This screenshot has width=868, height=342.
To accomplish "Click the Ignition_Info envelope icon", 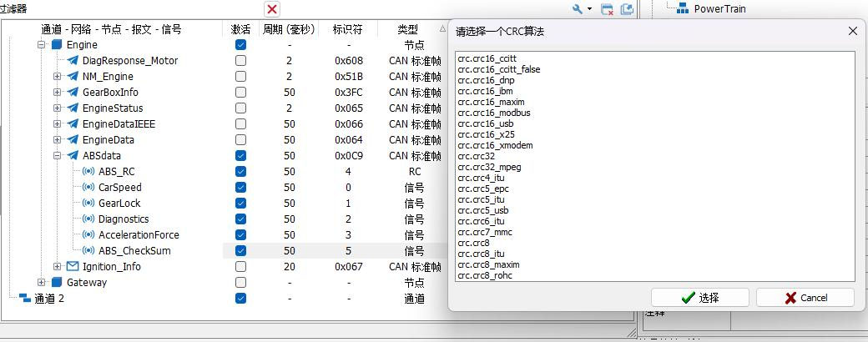I will tap(73, 267).
